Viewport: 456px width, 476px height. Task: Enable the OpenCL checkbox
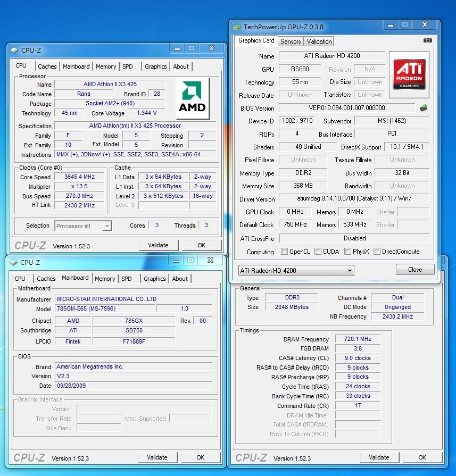(x=284, y=252)
